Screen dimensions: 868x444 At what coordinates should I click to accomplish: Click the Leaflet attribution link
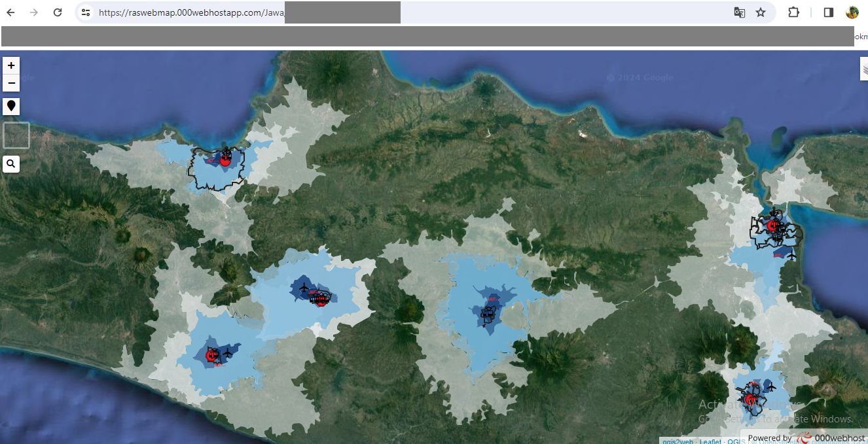coord(710,441)
